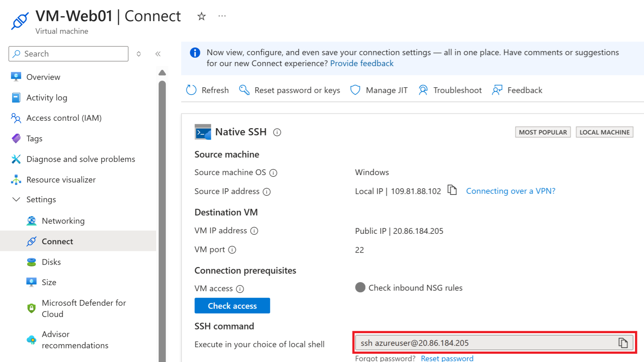Click the info icon in the banner

click(x=195, y=53)
